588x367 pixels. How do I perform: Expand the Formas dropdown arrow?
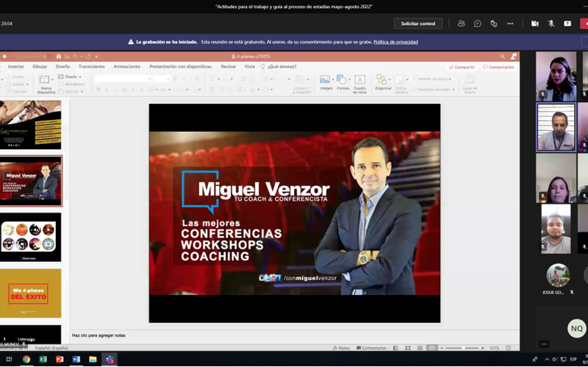point(350,79)
